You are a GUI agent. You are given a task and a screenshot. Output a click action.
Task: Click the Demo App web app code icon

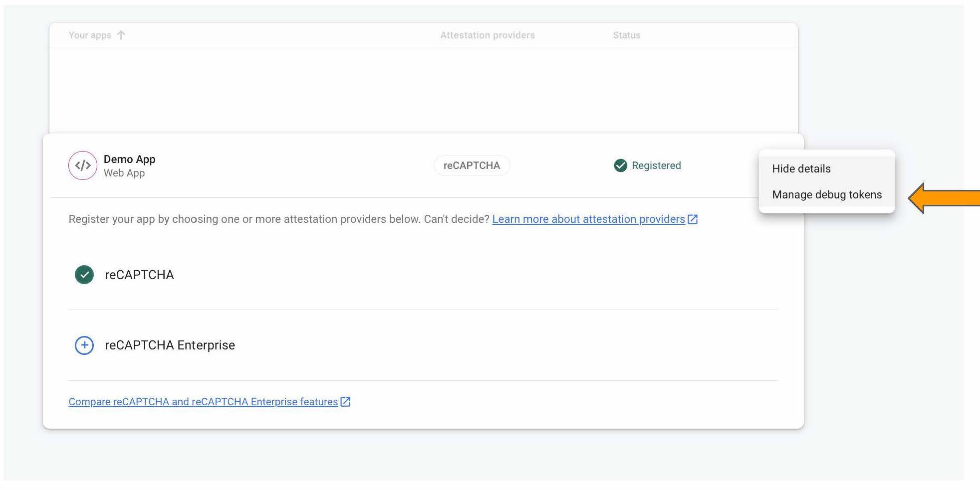(83, 165)
